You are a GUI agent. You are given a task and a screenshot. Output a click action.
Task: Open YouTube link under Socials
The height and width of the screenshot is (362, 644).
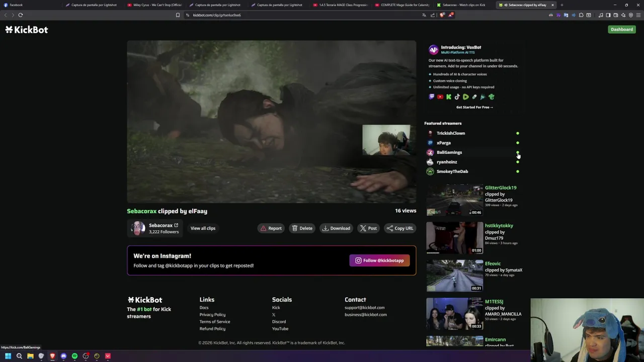pos(280,329)
